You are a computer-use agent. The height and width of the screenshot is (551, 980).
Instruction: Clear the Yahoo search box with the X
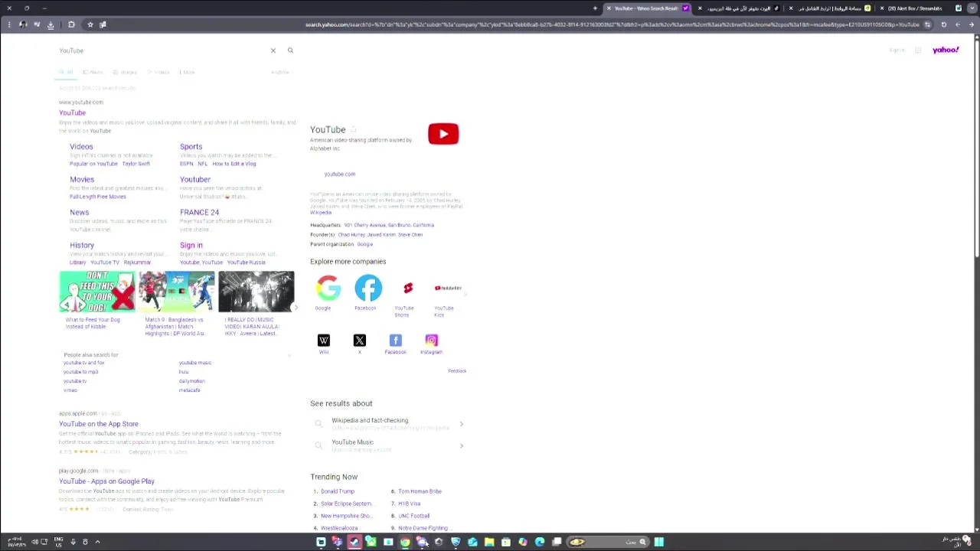click(273, 51)
